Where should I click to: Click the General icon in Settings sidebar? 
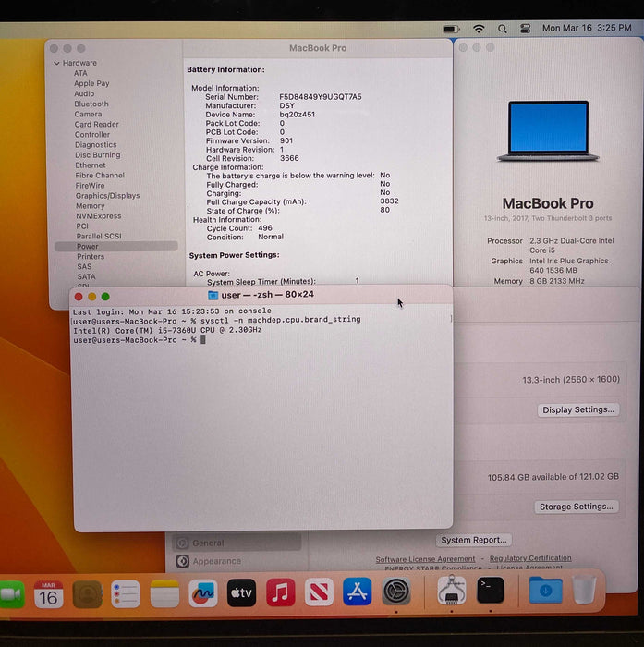pos(182,543)
